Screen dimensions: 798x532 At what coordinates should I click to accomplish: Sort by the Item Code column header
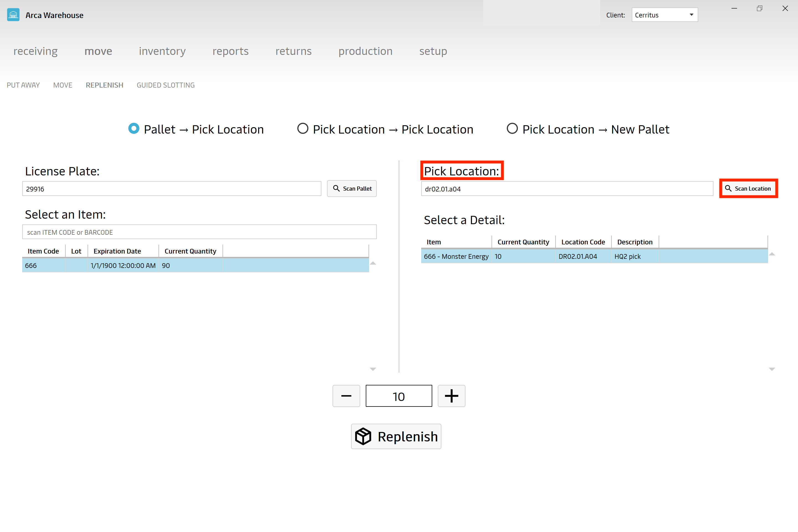pyautogui.click(x=44, y=251)
